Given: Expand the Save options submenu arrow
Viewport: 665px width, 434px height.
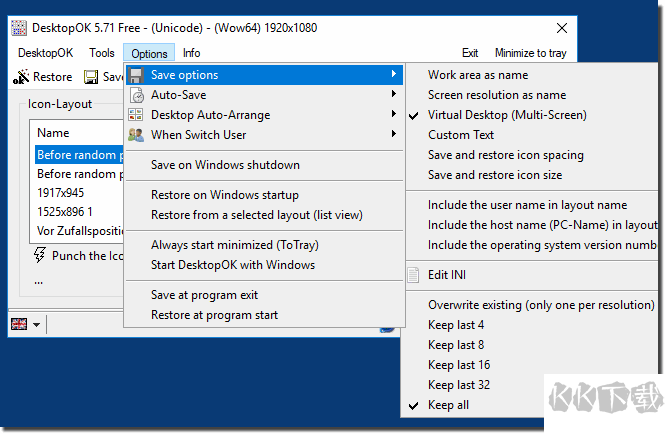Looking at the screenshot, I should click(394, 74).
